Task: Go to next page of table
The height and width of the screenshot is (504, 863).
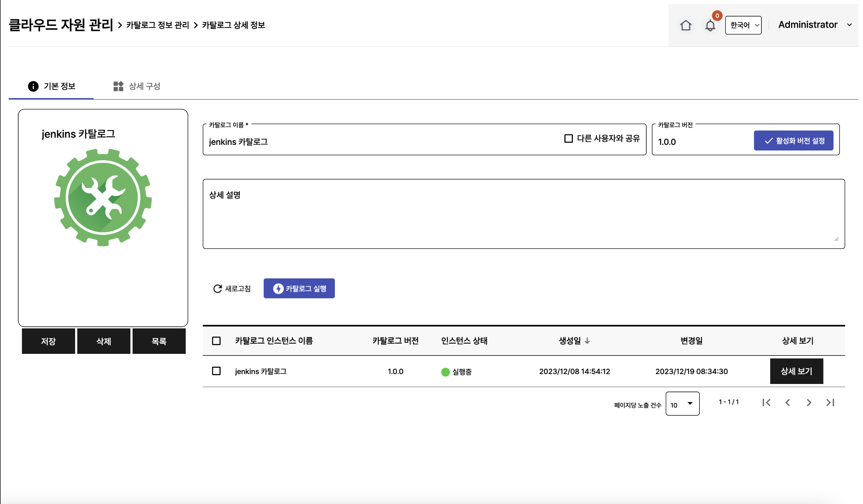Action: coord(809,403)
